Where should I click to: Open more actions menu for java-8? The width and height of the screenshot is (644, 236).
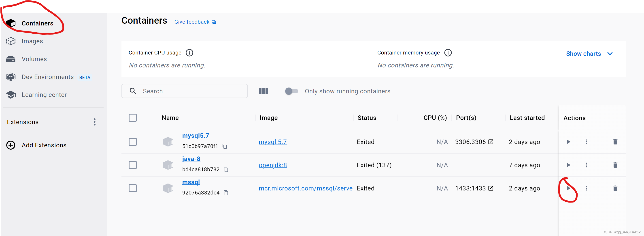point(586,165)
